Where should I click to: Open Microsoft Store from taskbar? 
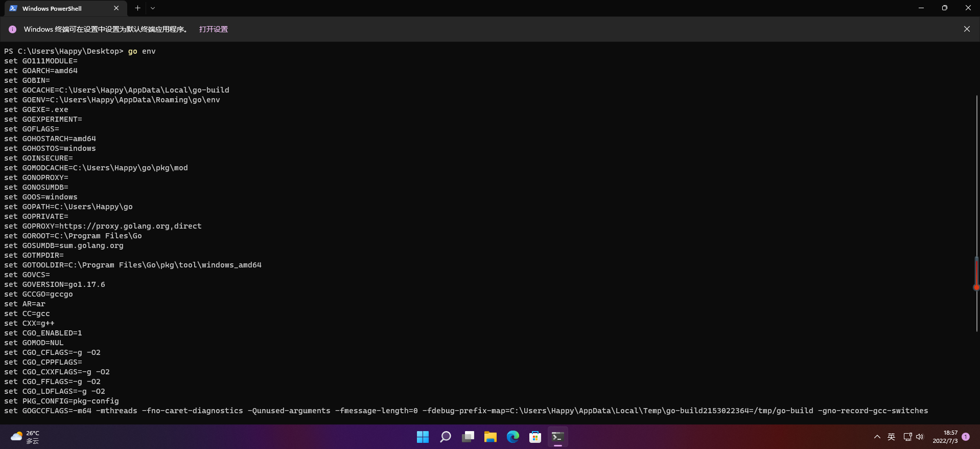click(x=535, y=437)
